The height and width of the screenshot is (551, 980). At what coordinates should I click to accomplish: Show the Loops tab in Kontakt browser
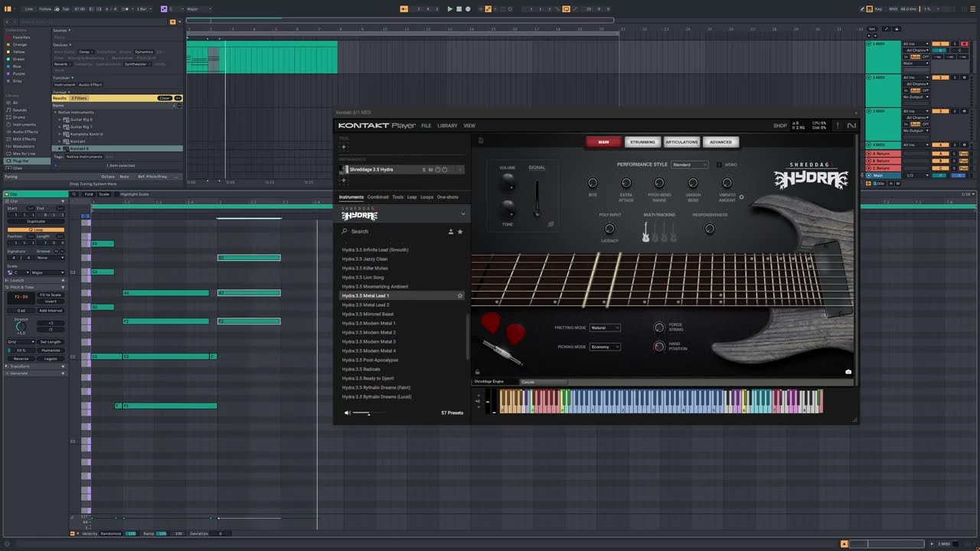pyautogui.click(x=426, y=197)
